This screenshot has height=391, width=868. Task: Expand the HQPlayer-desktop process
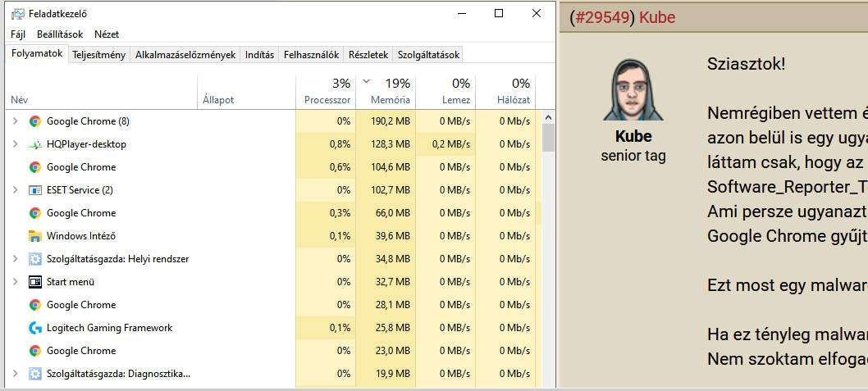16,144
